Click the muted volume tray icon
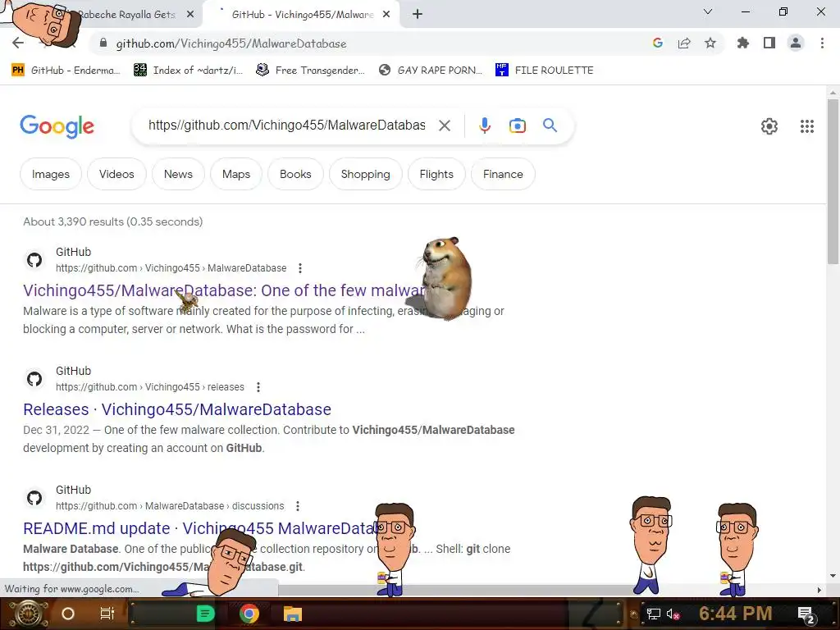This screenshot has width=840, height=630. pos(673,614)
